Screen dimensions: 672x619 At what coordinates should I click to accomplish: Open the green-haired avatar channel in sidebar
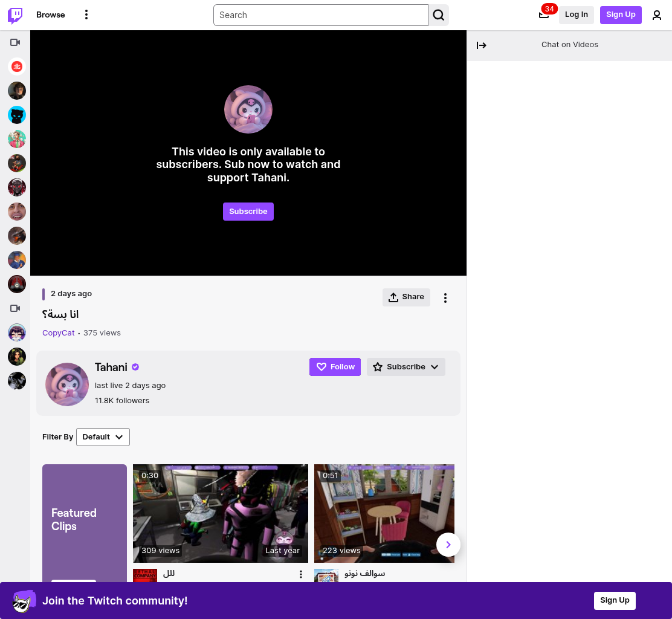pos(17,357)
